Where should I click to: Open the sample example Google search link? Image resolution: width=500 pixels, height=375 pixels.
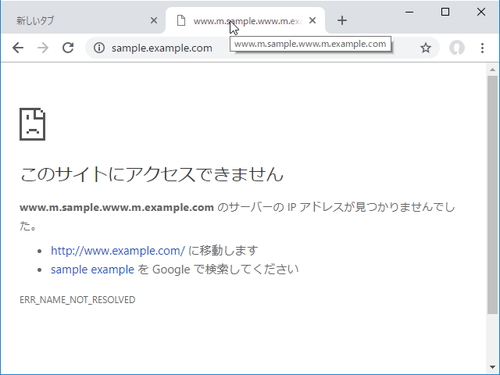tap(92, 269)
